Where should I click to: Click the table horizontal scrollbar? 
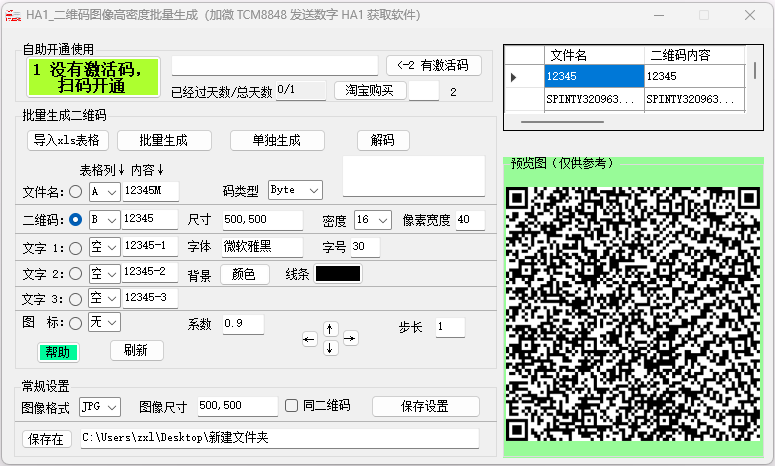click(x=562, y=122)
